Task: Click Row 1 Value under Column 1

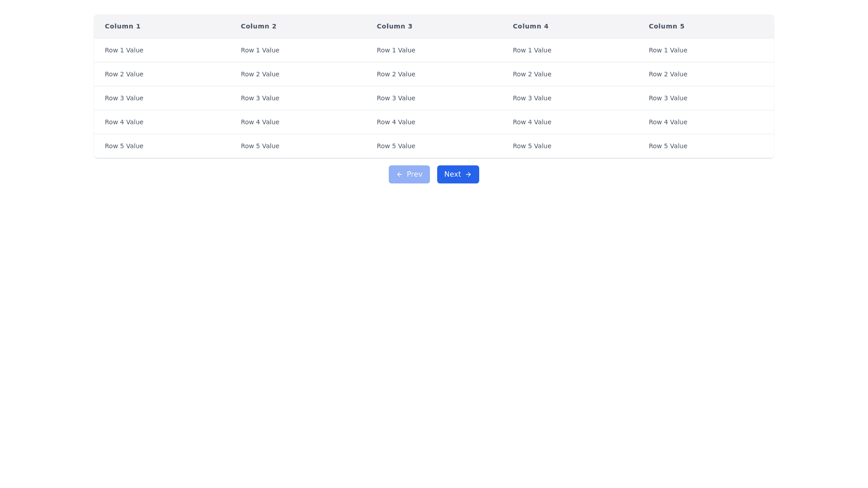Action: 124,50
